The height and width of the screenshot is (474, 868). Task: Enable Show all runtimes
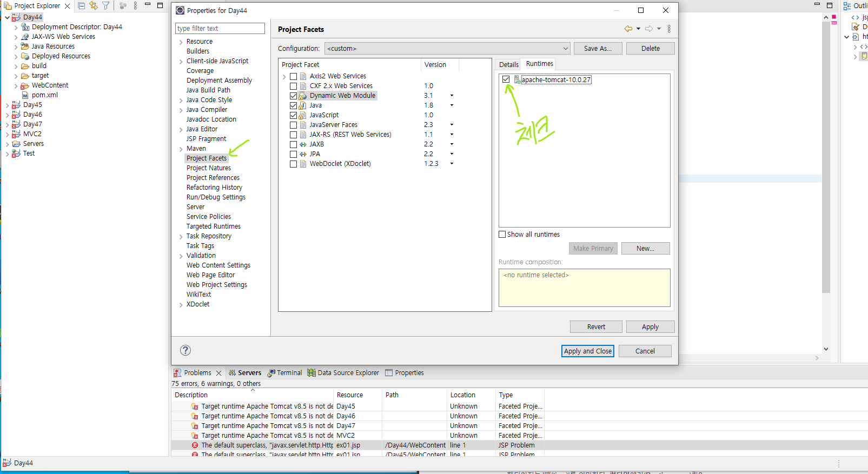click(x=502, y=235)
